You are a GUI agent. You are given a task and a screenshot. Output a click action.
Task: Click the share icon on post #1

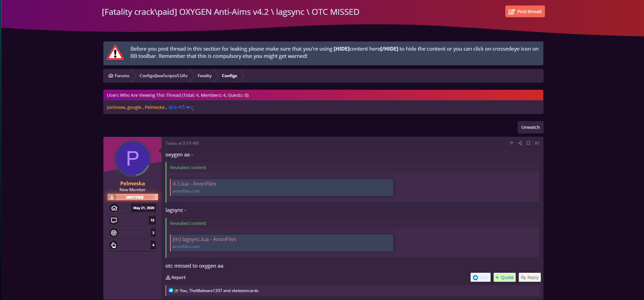520,143
